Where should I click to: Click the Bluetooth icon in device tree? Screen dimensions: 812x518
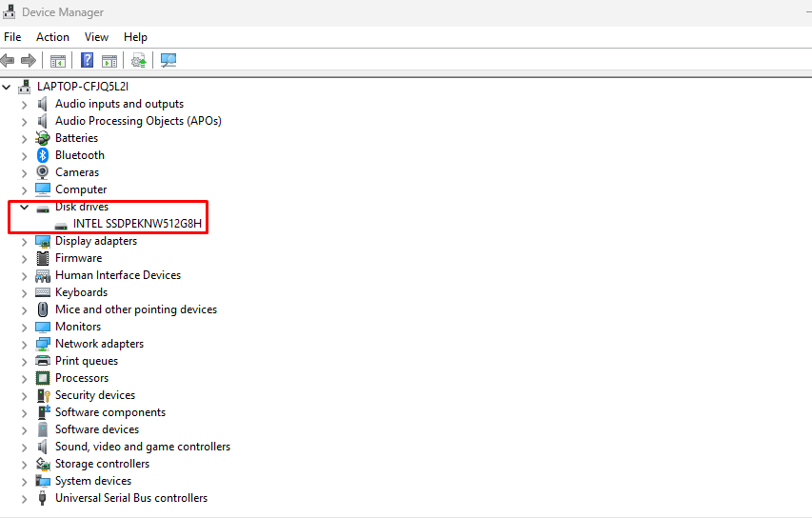tap(43, 155)
